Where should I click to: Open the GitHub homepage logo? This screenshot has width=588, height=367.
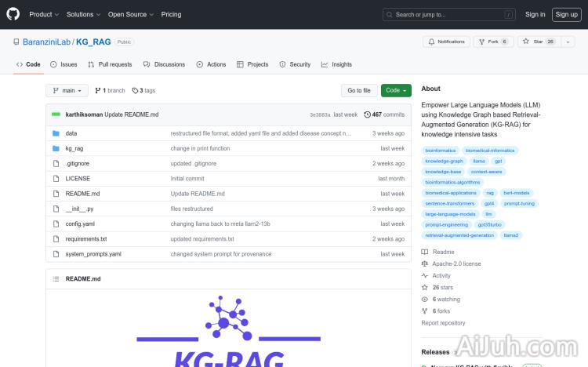pos(13,14)
